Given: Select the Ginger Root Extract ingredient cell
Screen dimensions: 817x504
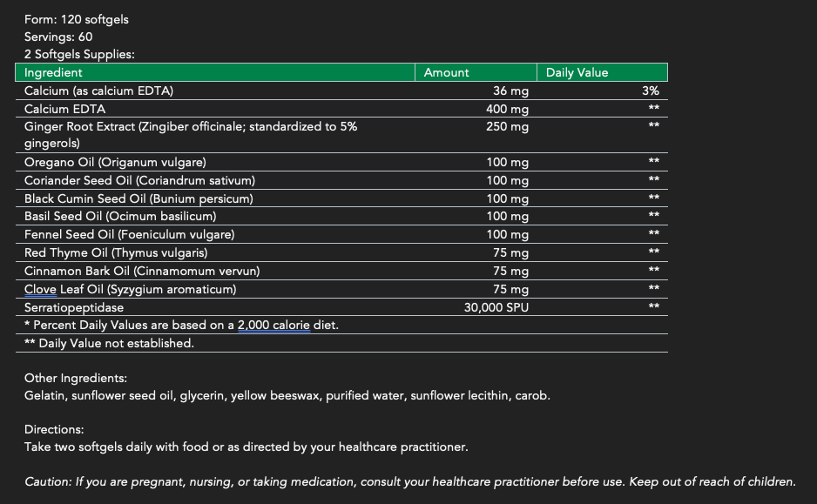Looking at the screenshot, I should coord(190,127).
